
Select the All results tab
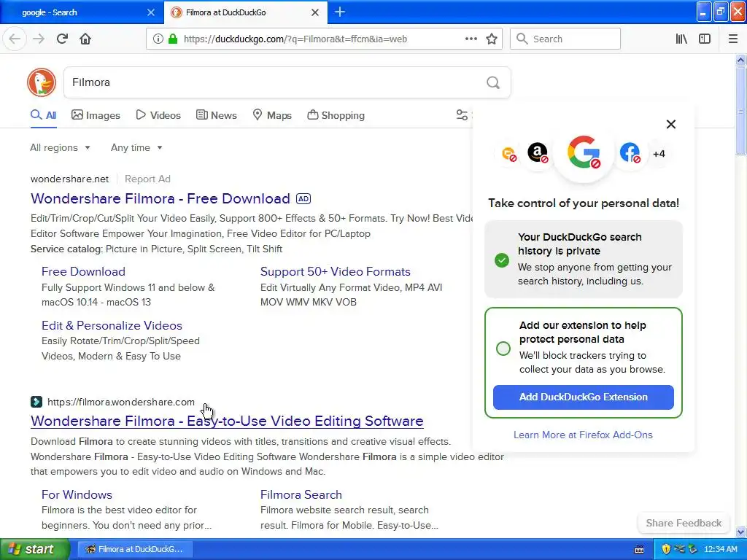coord(43,115)
